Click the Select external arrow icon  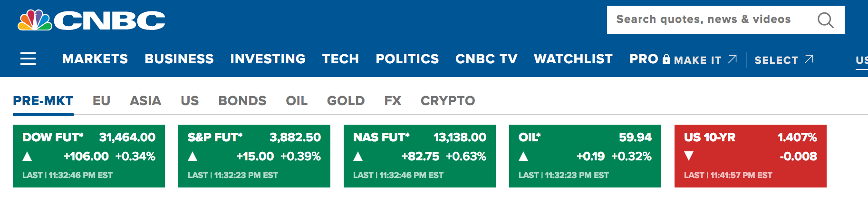point(809,59)
